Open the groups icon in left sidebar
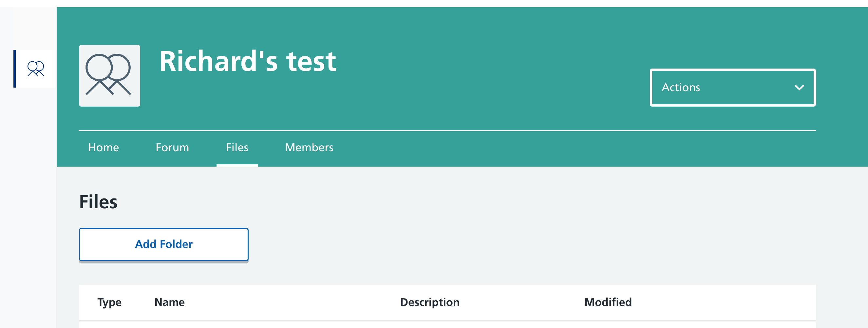 [36, 69]
